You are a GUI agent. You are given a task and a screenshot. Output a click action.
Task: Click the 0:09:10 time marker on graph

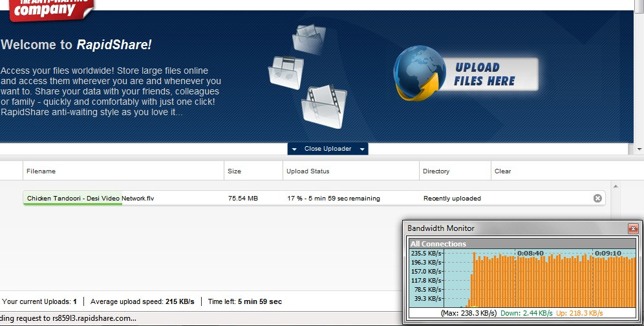608,254
